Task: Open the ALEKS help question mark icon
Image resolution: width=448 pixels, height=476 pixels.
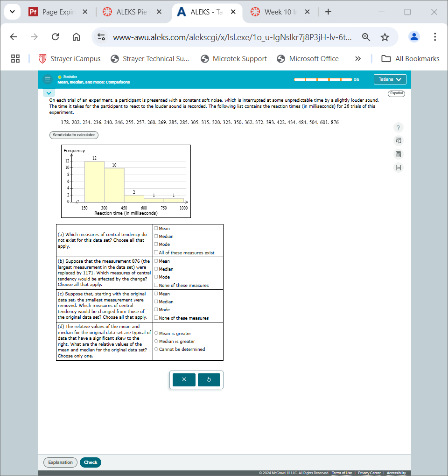Action: [398, 127]
